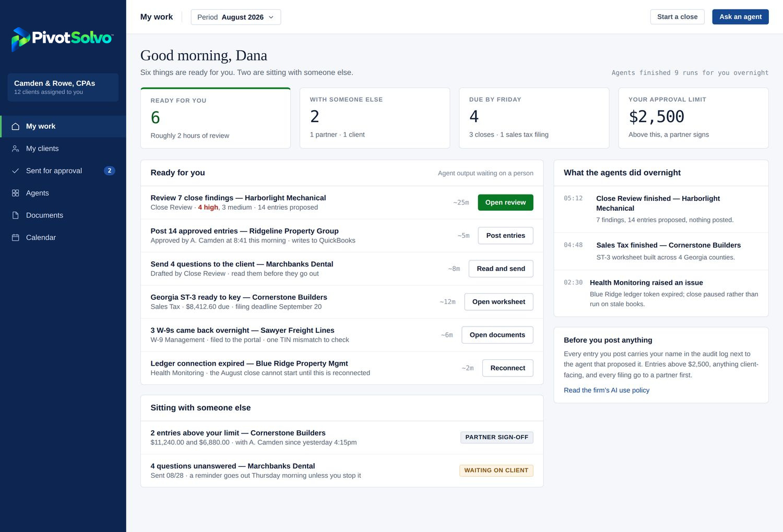The height and width of the screenshot is (532, 783).
Task: Click the My work home icon
Action: 16,126
